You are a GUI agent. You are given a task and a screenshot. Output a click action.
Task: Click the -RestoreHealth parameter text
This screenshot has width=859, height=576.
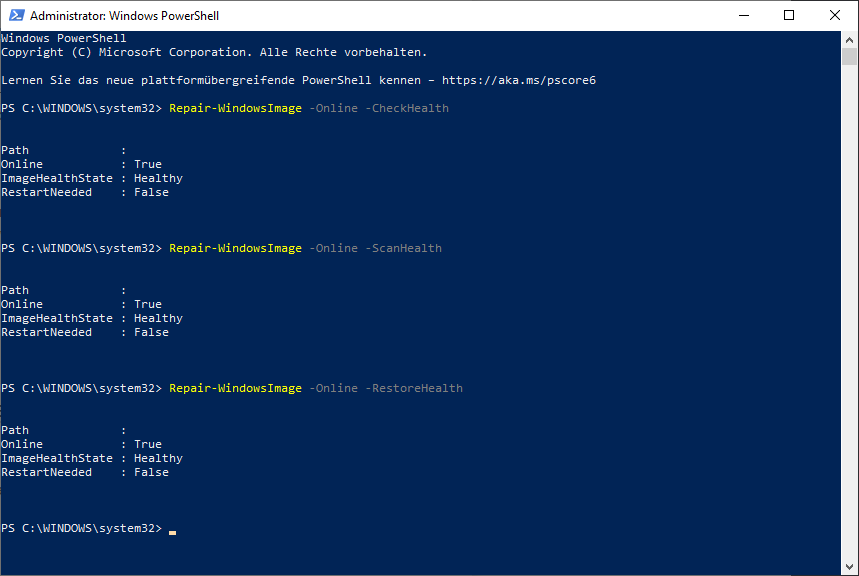pyautogui.click(x=414, y=388)
